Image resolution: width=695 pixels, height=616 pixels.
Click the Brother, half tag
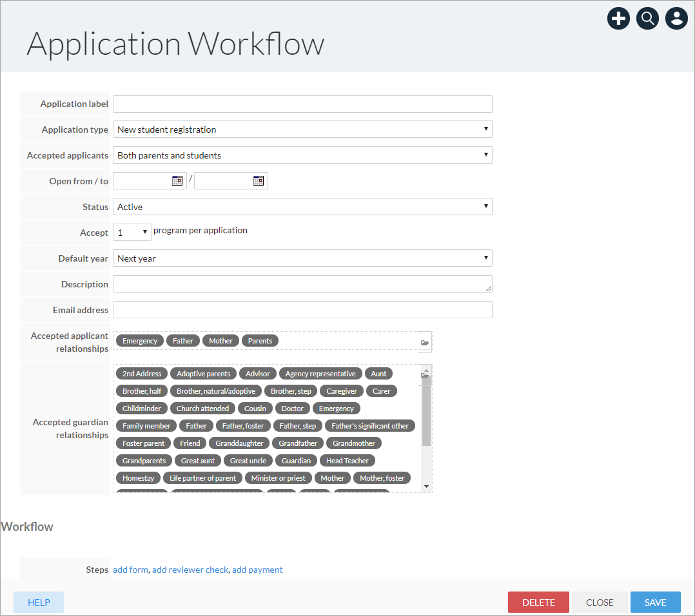142,390
